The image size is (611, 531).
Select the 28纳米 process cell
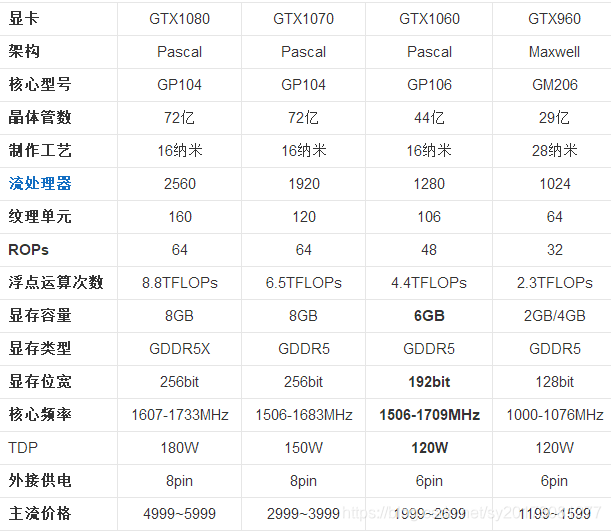[x=554, y=151]
